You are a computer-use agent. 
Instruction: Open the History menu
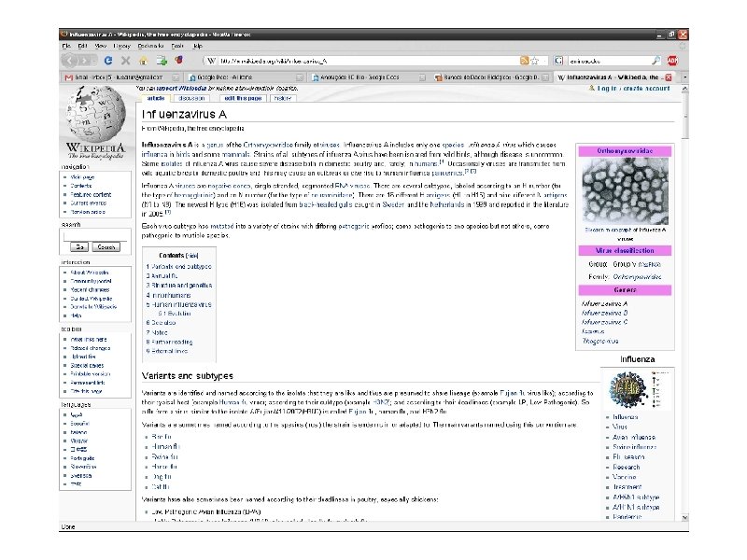(121, 46)
